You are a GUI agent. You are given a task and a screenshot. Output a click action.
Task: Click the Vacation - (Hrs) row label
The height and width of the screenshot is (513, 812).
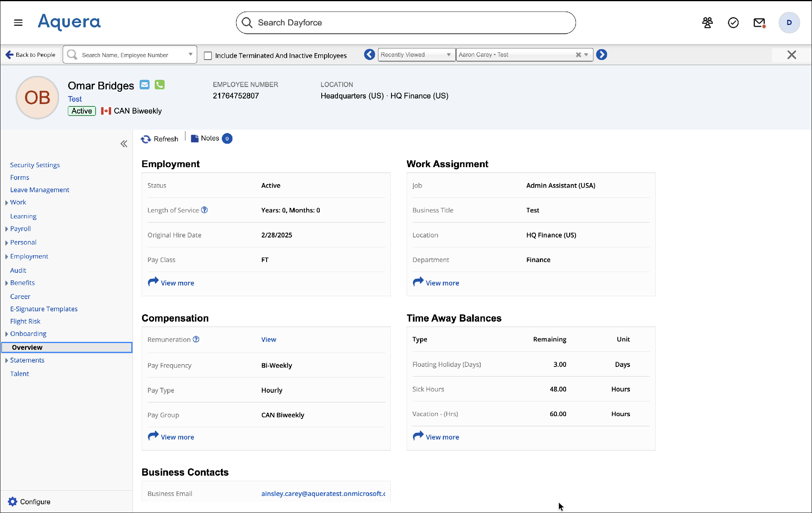coord(435,414)
